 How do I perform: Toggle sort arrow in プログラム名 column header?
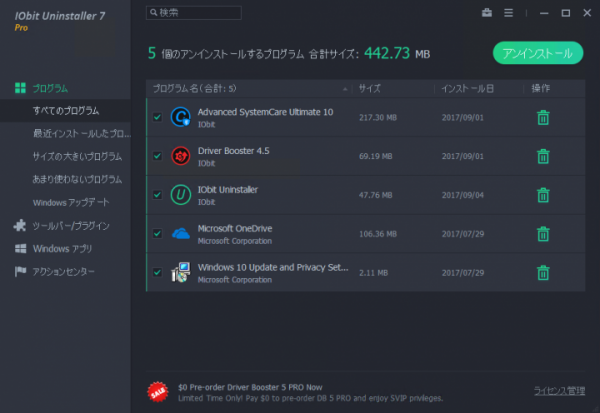coord(345,89)
